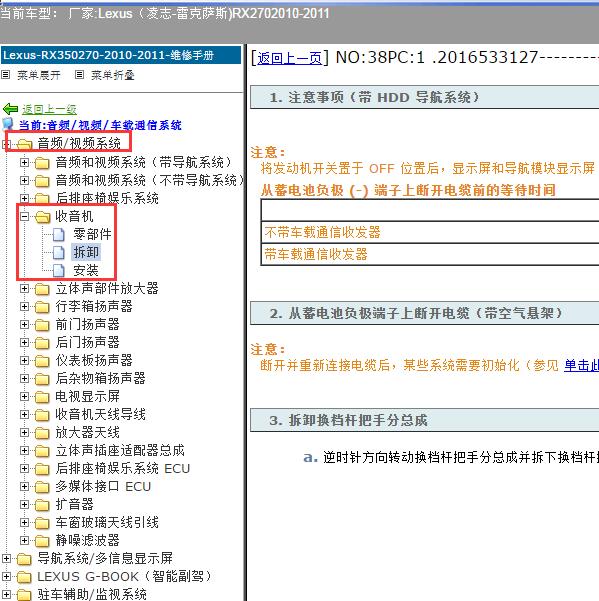The height and width of the screenshot is (601, 599).
Task: Click the 前门扬声器 folder icon
Action: pos(42,325)
